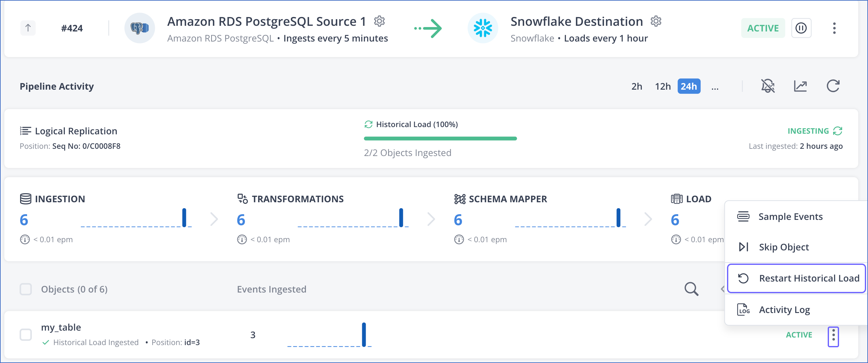Screen dimensions: 868x363
Task: Open Snowflake Destination settings gear
Action: tap(656, 21)
